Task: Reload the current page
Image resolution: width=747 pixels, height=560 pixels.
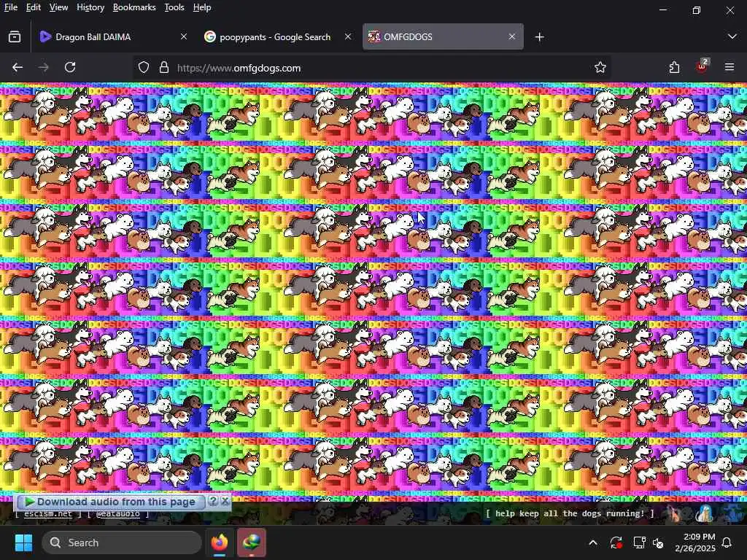Action: [70, 68]
